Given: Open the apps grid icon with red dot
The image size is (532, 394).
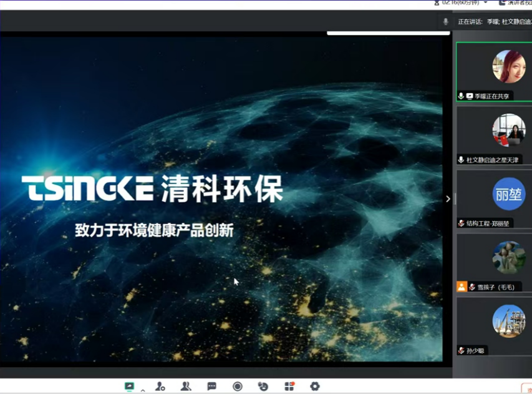Looking at the screenshot, I should [289, 386].
